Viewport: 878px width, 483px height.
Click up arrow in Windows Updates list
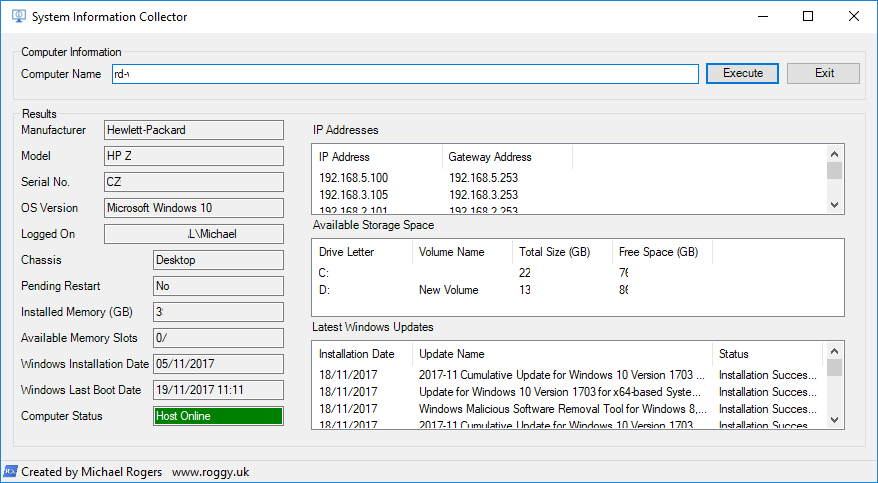[834, 351]
